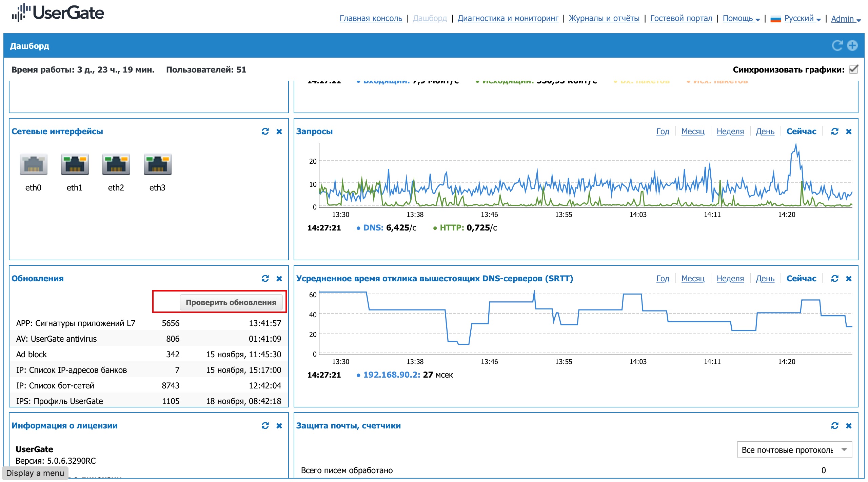This screenshot has width=868, height=482.
Task: Refresh the Защита почты widget
Action: pyautogui.click(x=835, y=426)
